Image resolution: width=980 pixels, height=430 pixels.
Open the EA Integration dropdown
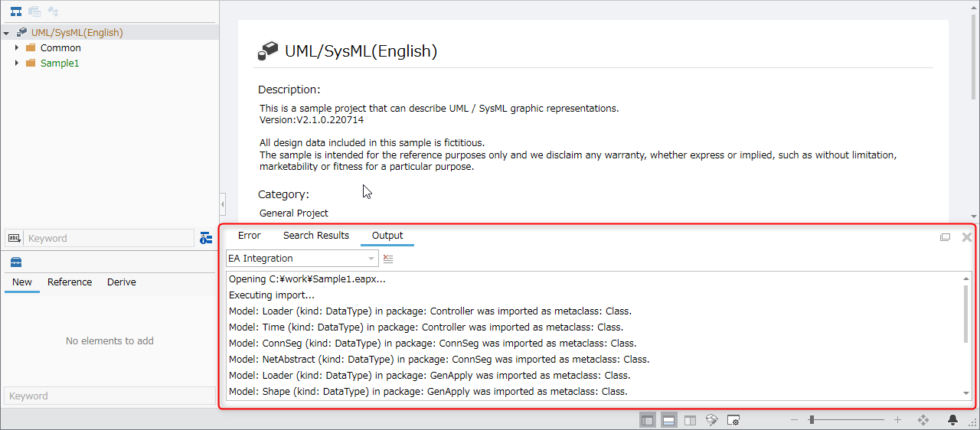coord(302,259)
